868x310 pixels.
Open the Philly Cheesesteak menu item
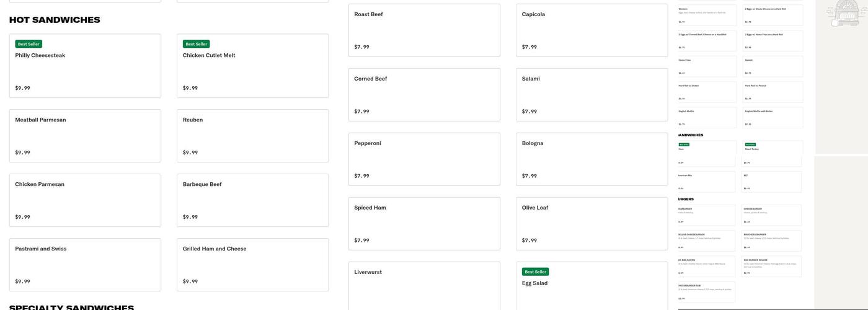[85, 66]
